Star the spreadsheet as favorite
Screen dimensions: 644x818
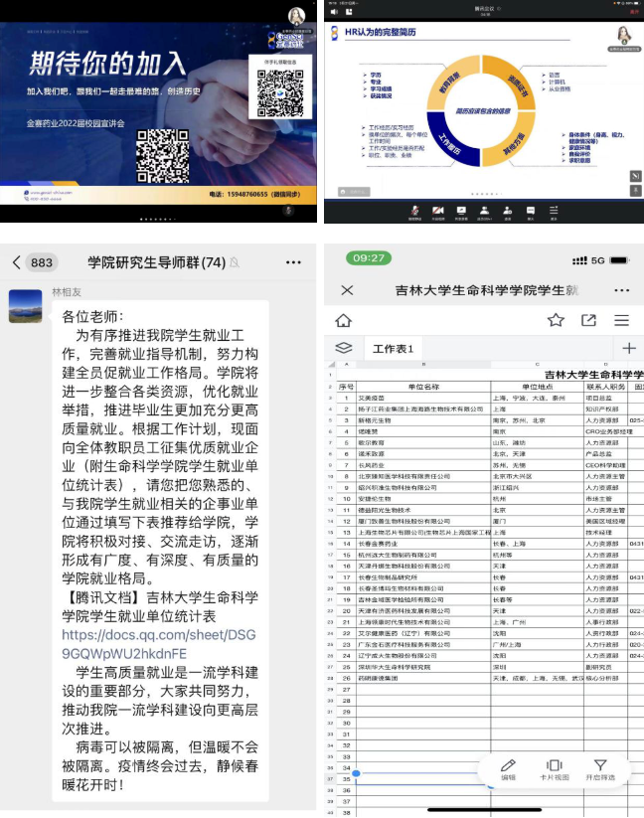click(x=556, y=320)
